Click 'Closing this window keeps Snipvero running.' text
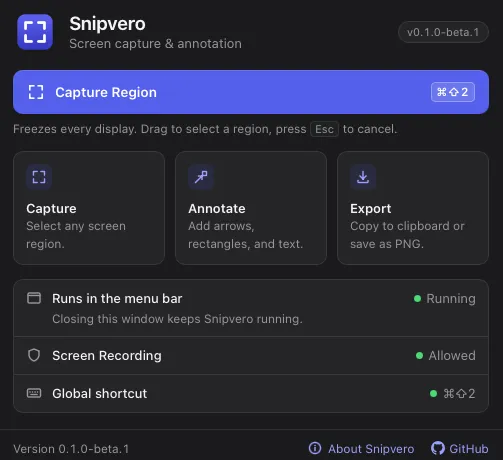 click(x=177, y=319)
